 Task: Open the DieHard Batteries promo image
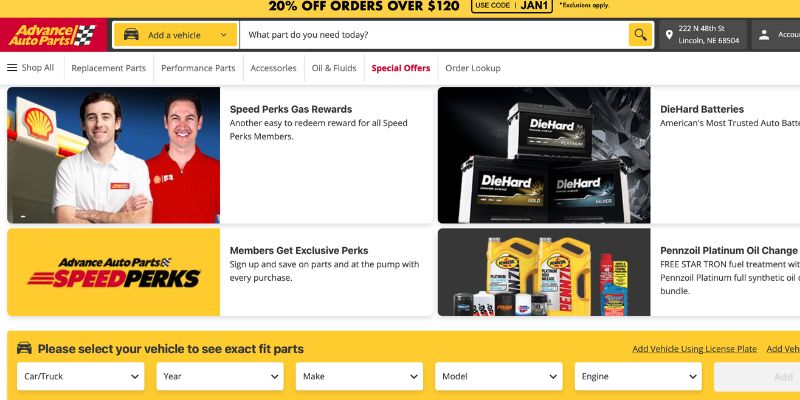(544, 155)
